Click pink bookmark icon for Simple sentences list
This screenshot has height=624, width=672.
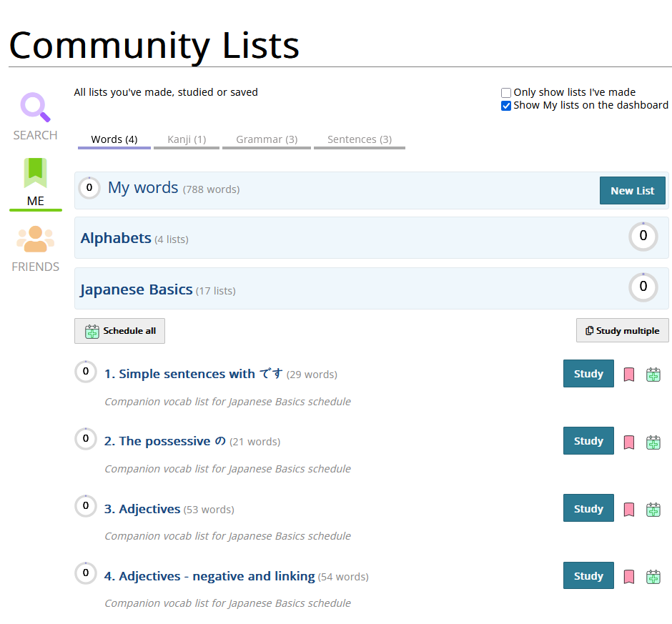coord(629,374)
